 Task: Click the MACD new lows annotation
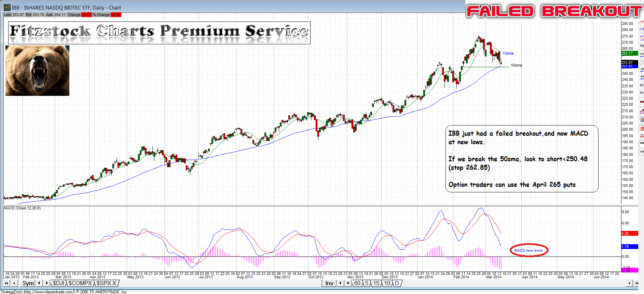tap(529, 250)
